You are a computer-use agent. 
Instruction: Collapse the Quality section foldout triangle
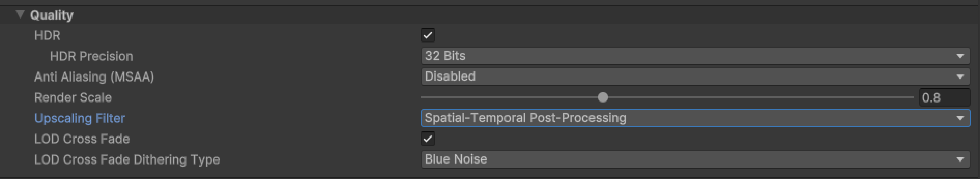(20, 15)
